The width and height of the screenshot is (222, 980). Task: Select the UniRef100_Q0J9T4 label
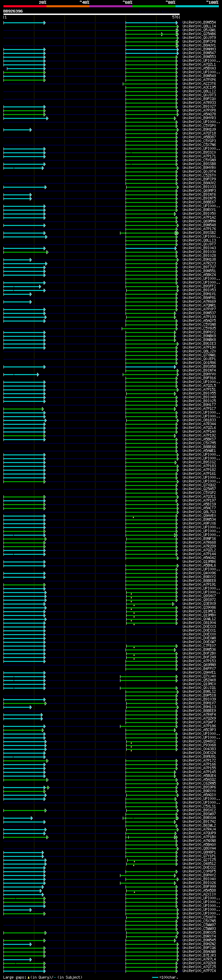(x=199, y=172)
